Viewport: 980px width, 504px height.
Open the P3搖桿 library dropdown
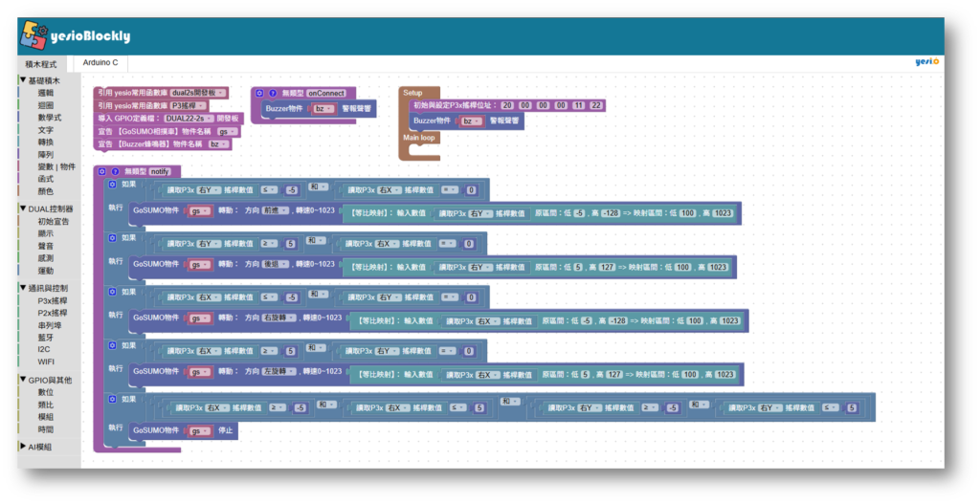coord(189,105)
